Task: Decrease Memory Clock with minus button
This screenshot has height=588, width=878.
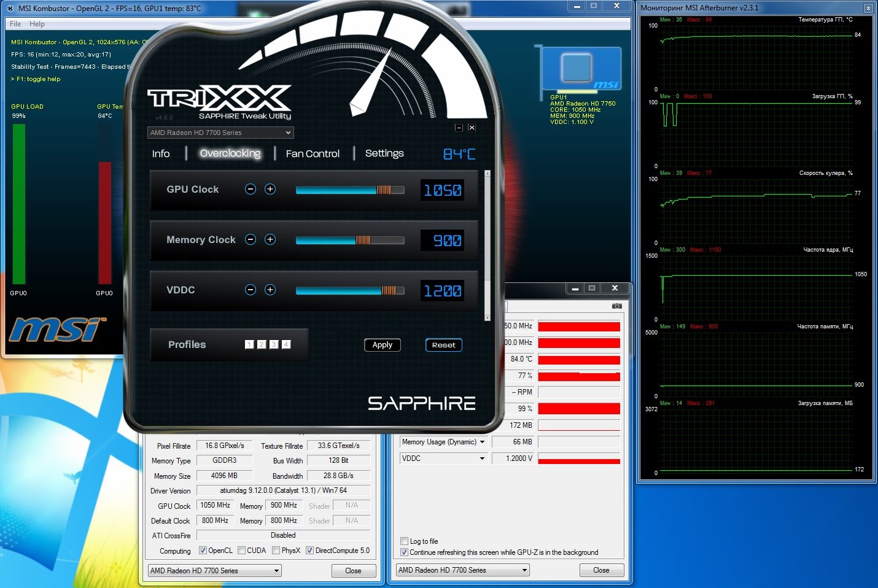Action: (x=251, y=239)
